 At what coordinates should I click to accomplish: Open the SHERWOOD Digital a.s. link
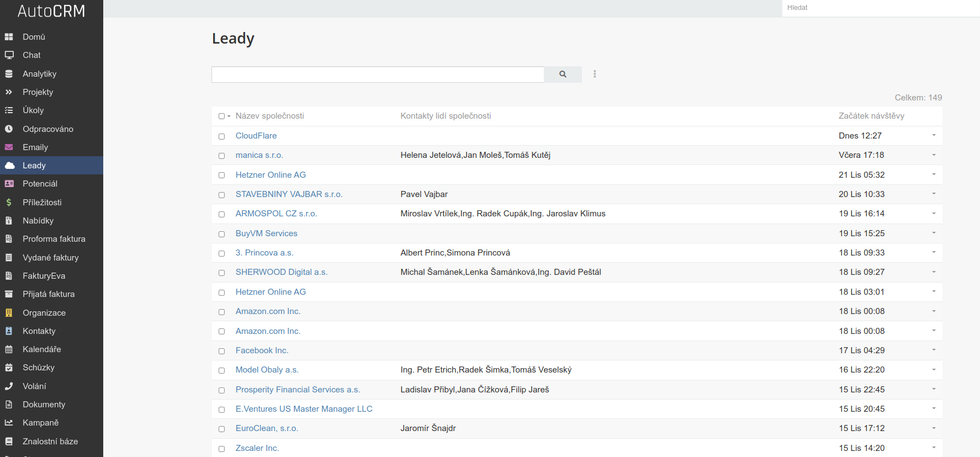281,272
